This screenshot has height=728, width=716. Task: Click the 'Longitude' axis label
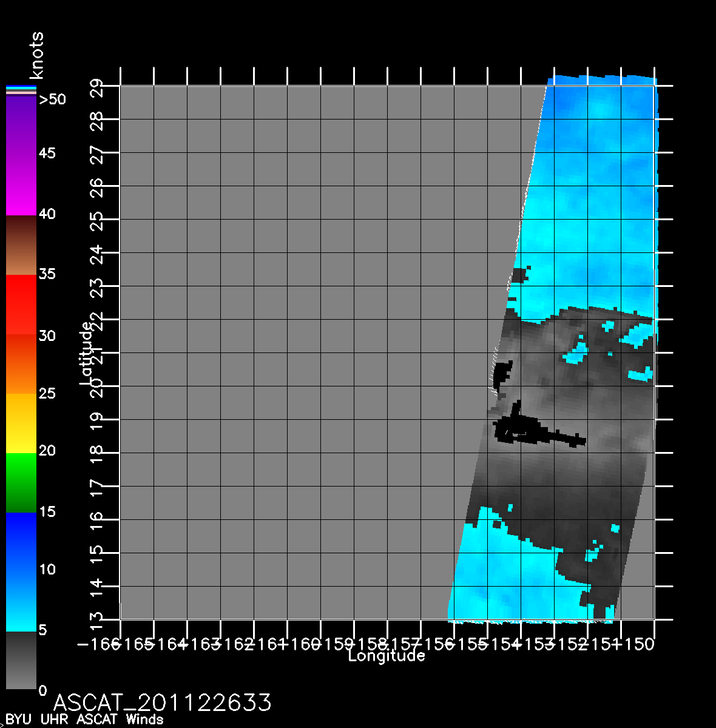coord(386,656)
